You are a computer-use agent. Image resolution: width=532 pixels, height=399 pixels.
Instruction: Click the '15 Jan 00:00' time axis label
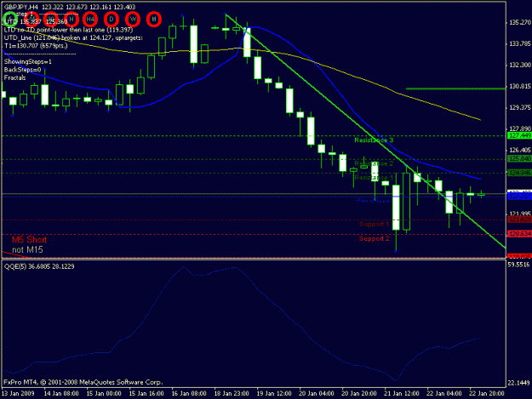[x=104, y=393]
